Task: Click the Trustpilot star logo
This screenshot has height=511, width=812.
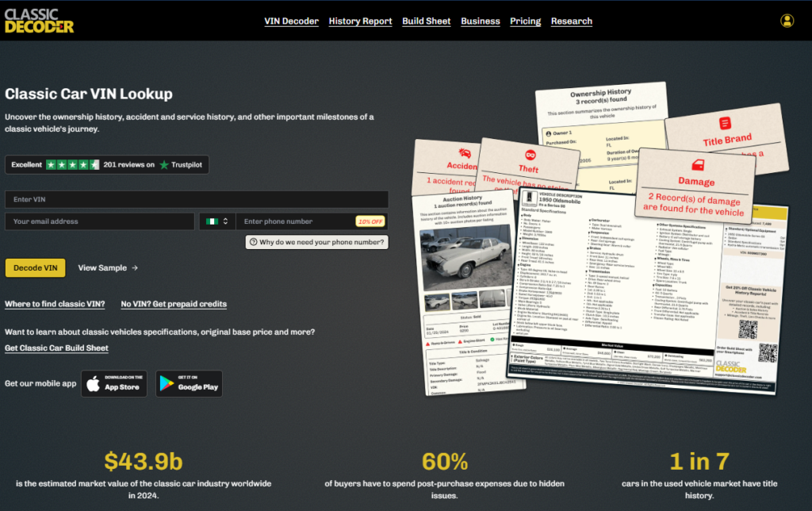Action: pos(164,165)
